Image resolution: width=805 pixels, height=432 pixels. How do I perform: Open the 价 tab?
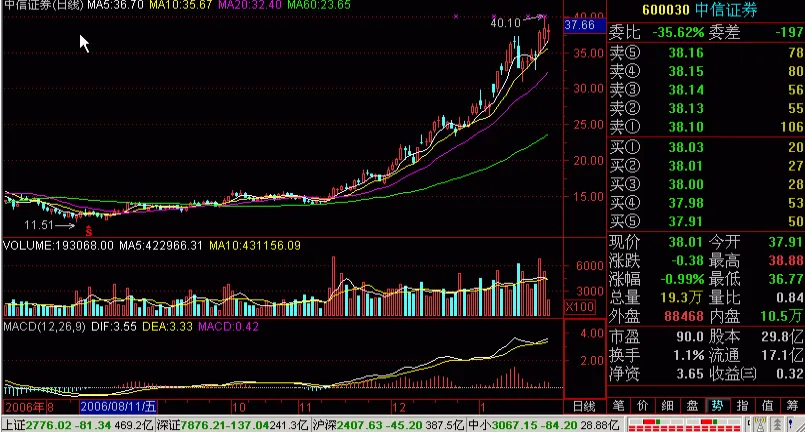pyautogui.click(x=643, y=406)
